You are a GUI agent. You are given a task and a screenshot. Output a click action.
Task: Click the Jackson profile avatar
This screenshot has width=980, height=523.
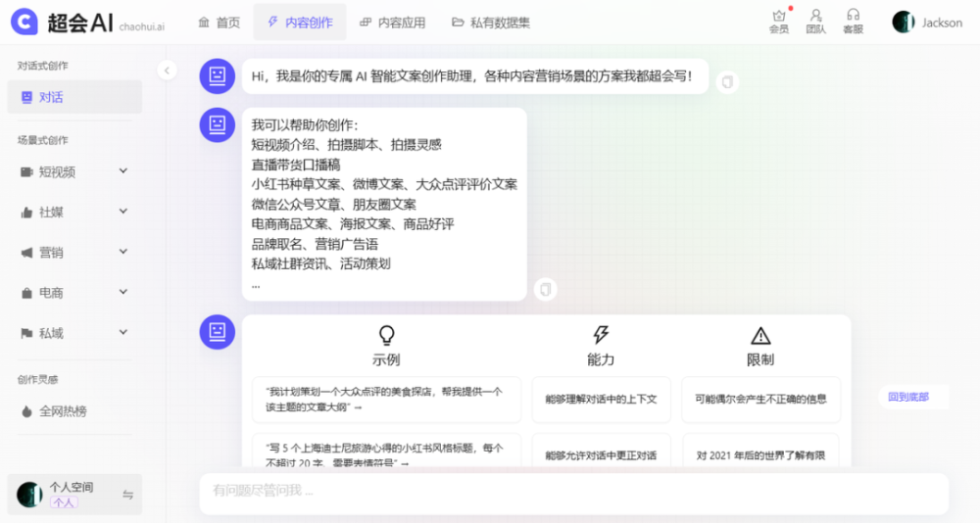pyautogui.click(x=904, y=22)
